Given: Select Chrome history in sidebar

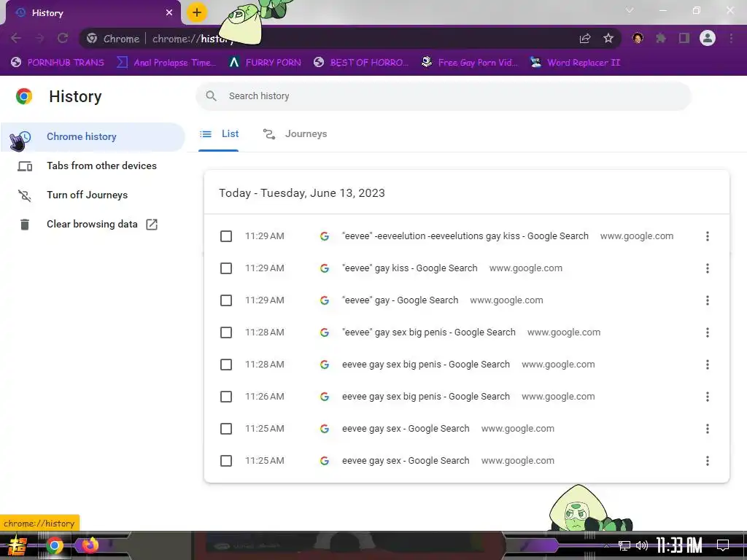Looking at the screenshot, I should coord(93,137).
